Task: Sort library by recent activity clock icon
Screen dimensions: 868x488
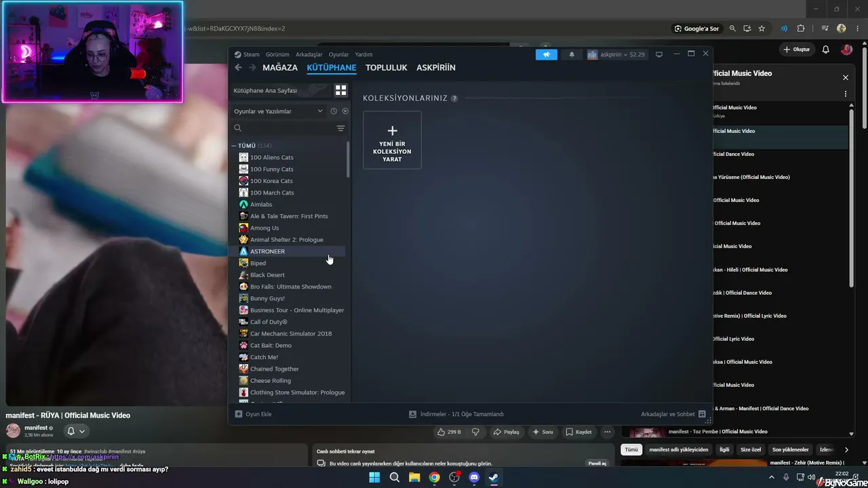Action: (334, 111)
